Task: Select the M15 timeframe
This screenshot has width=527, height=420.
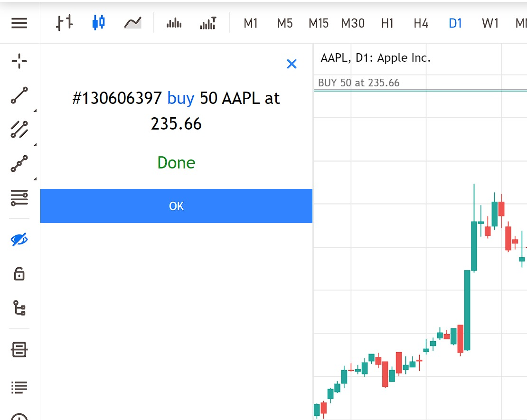Action: 319,23
